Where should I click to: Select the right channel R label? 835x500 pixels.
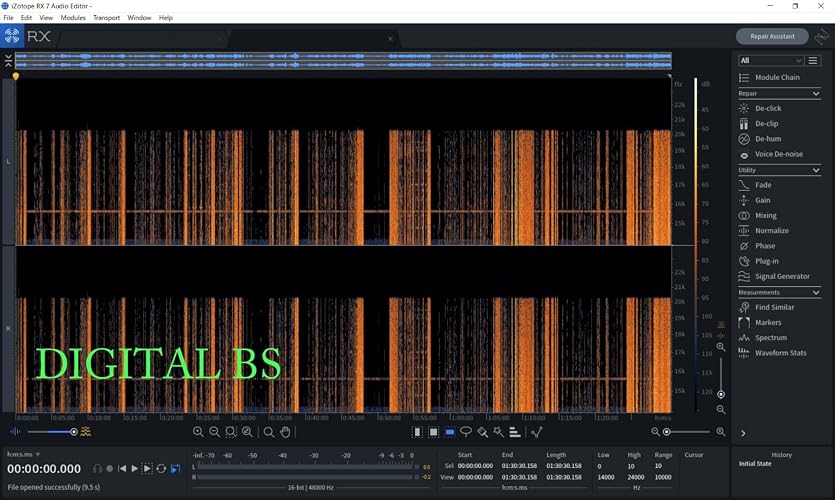click(8, 329)
